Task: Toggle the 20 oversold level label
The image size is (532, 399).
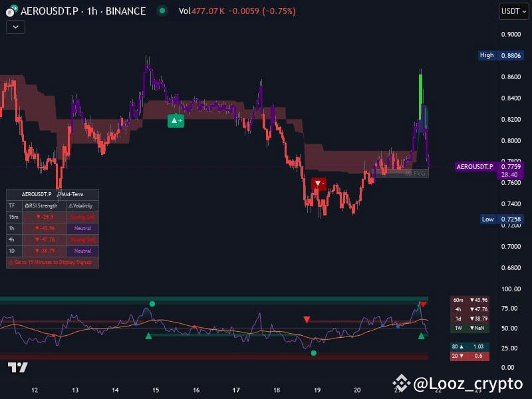Action: [x=469, y=356]
